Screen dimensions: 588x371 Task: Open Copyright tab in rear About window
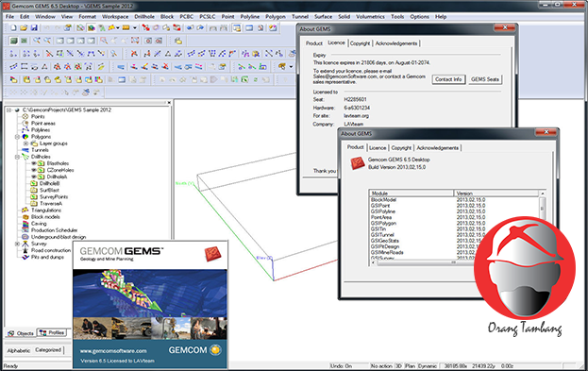coord(360,43)
